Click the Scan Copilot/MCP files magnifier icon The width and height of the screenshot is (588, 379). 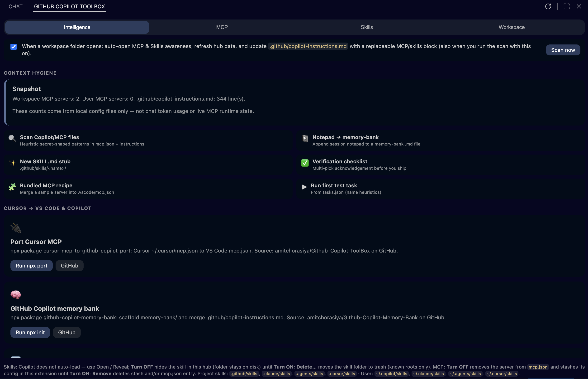[12, 139]
